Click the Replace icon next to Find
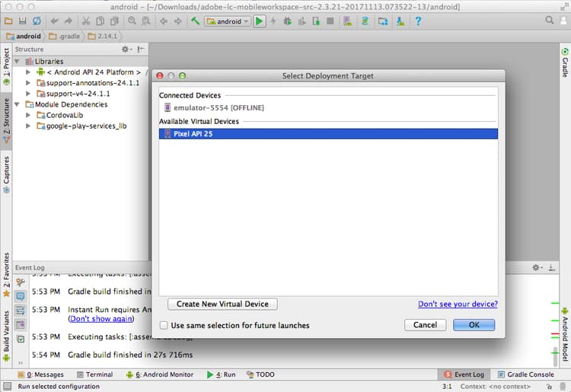Image resolution: width=571 pixels, height=392 pixels. 146,21
